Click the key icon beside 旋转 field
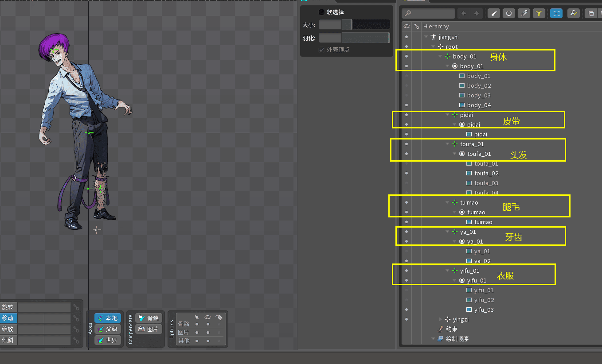602x364 pixels. 76,307
